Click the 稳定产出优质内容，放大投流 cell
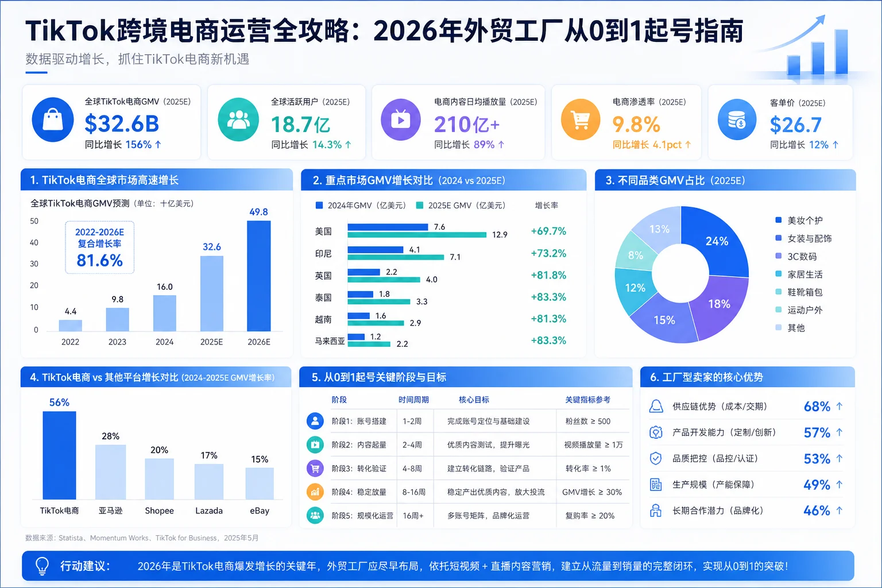 (496, 492)
